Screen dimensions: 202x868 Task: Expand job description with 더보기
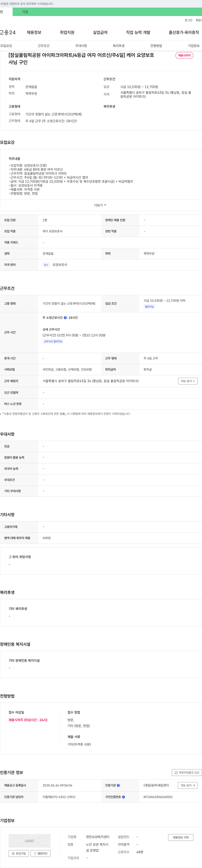tap(100, 205)
